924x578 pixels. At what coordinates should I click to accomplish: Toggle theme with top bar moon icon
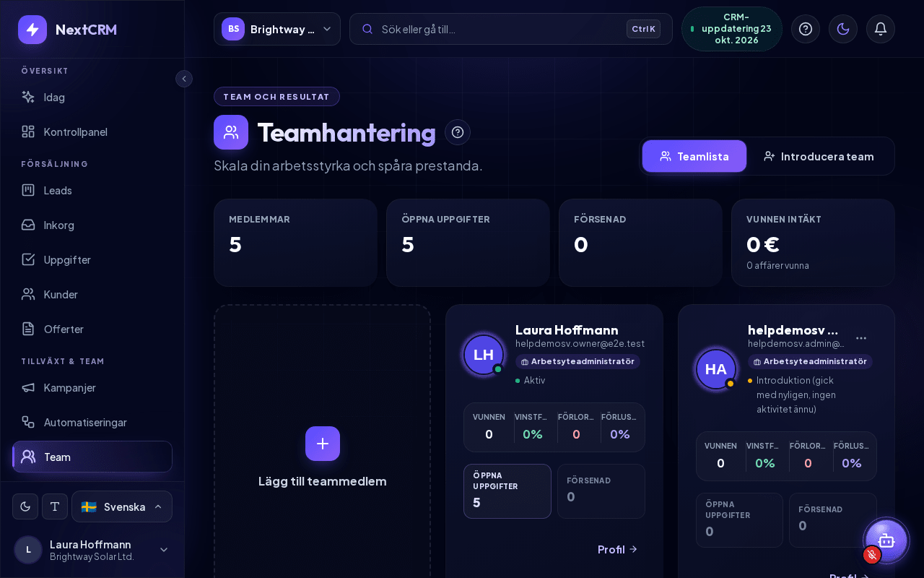click(x=843, y=29)
